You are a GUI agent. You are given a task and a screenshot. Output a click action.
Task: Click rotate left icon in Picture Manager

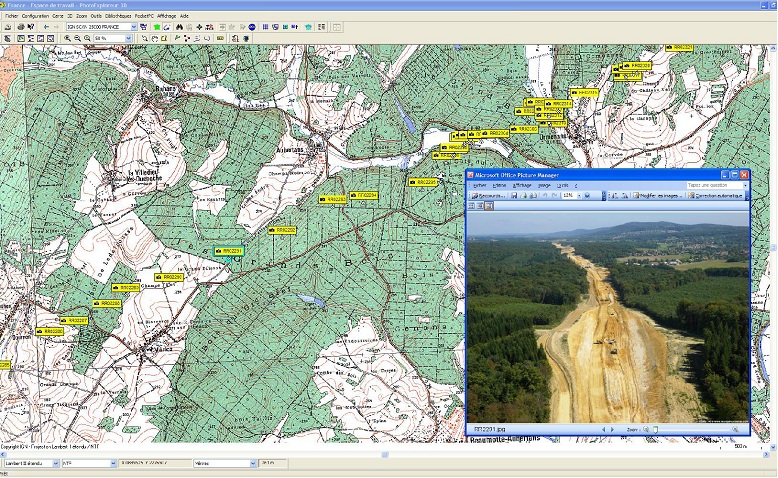pos(613,196)
